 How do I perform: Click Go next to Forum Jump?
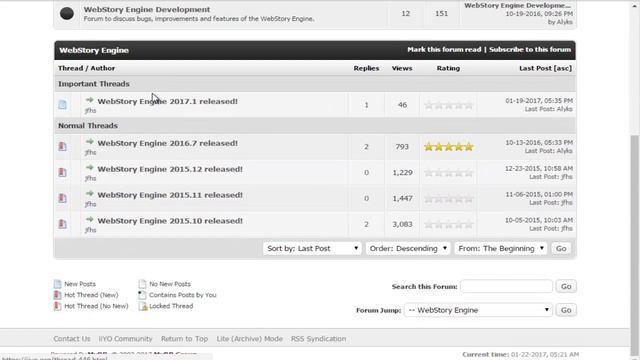click(x=566, y=310)
